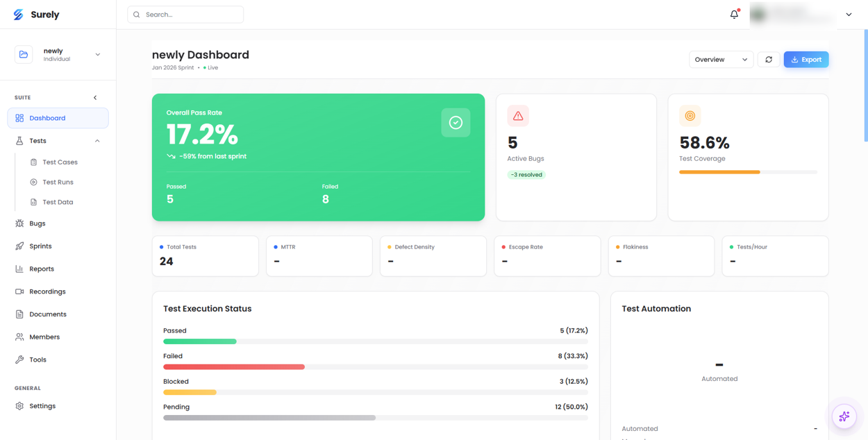The height and width of the screenshot is (440, 868).
Task: Click the 58.6% test coverage value
Action: 704,143
